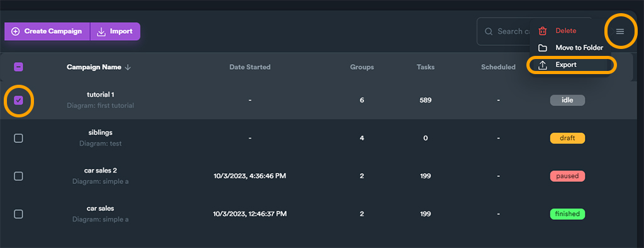Click the red trash Delete icon
Image resolution: width=644 pixels, height=248 pixels.
[543, 31]
